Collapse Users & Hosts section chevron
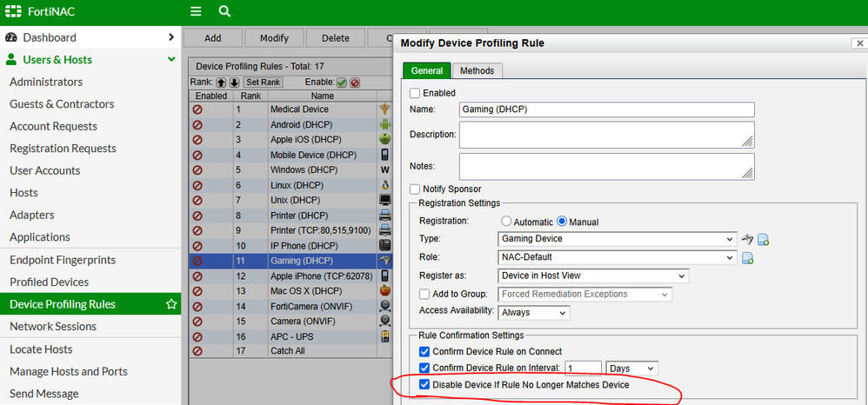The height and width of the screenshot is (405, 868). pos(171,60)
